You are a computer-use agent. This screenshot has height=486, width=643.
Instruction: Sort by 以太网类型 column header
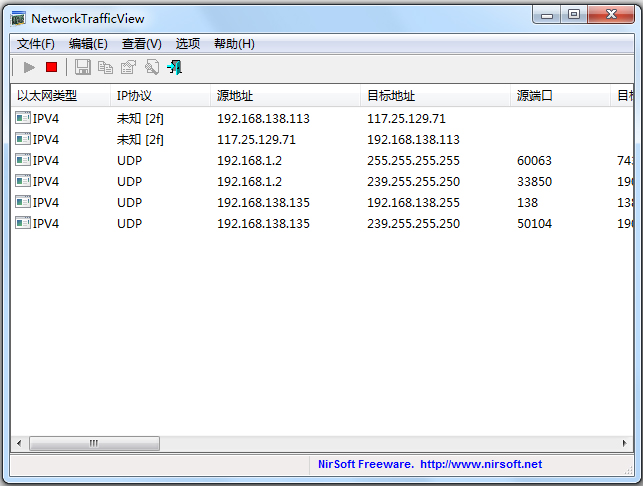(60, 96)
